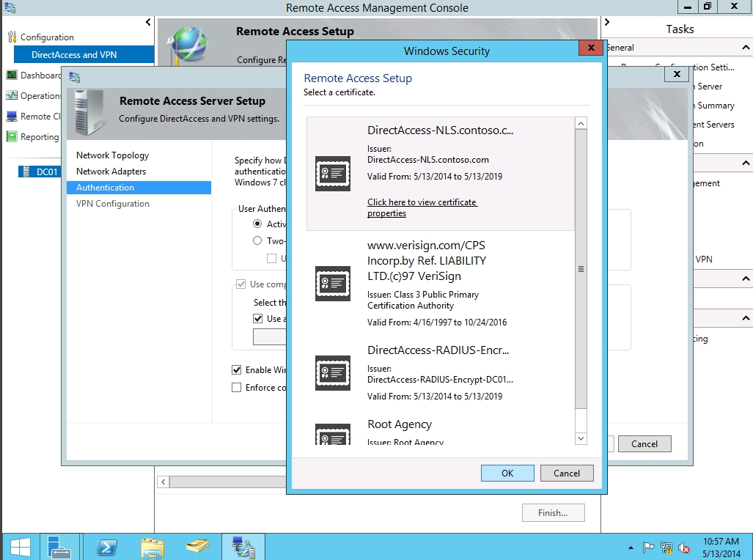The width and height of the screenshot is (753, 560).
Task: Open the Operations Status icon
Action: pos(12,95)
